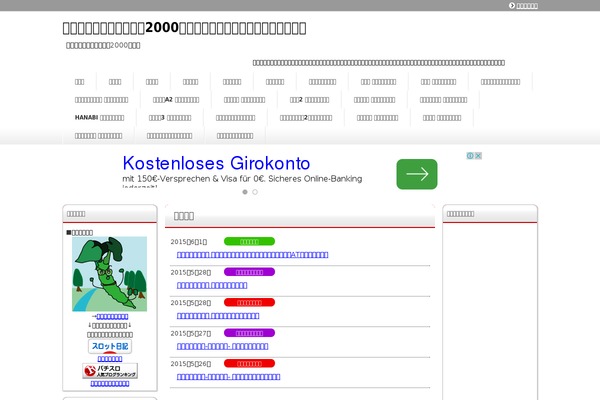
Task: Open the navigation item containing '3'
Action: coord(170,118)
